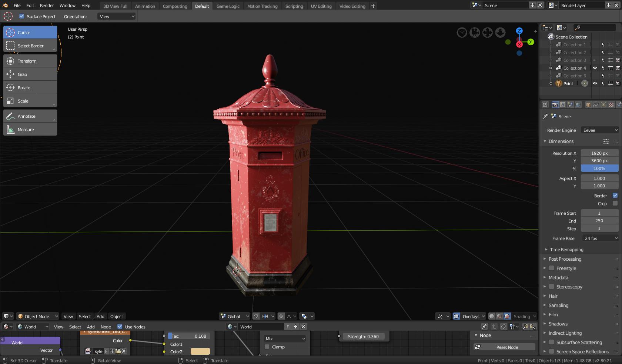Open the Object Mode dropdown

click(38, 316)
